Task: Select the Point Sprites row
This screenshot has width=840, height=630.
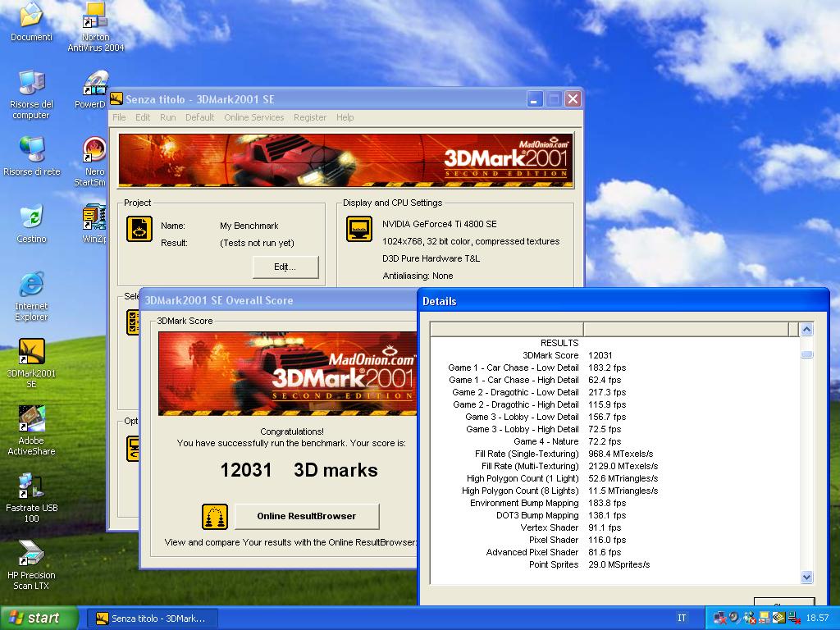Action: (x=614, y=564)
